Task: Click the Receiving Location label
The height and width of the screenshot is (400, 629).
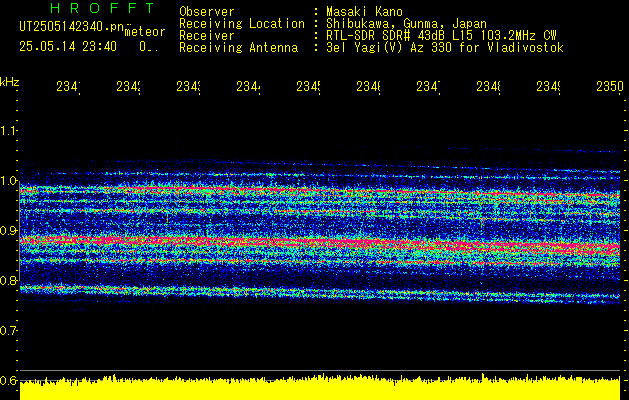Action: [242, 24]
